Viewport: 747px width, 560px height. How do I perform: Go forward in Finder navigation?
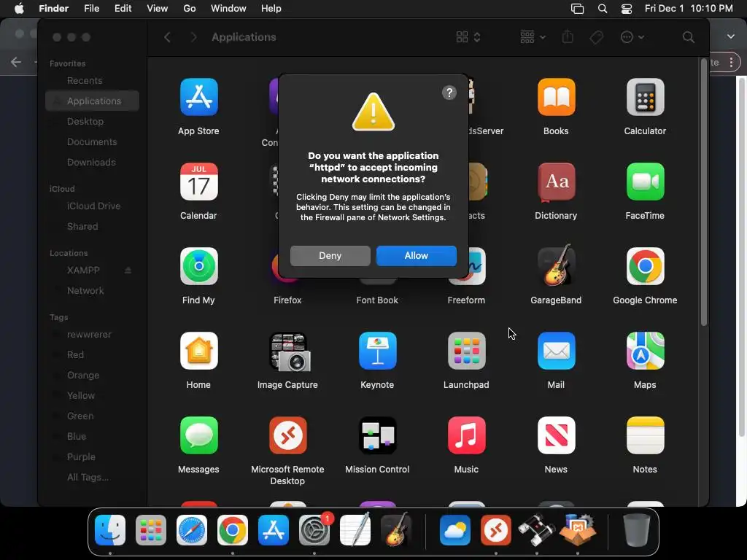pos(193,37)
